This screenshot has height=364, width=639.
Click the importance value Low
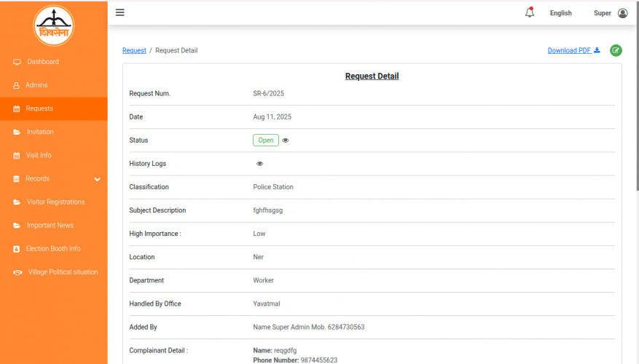pyautogui.click(x=259, y=234)
